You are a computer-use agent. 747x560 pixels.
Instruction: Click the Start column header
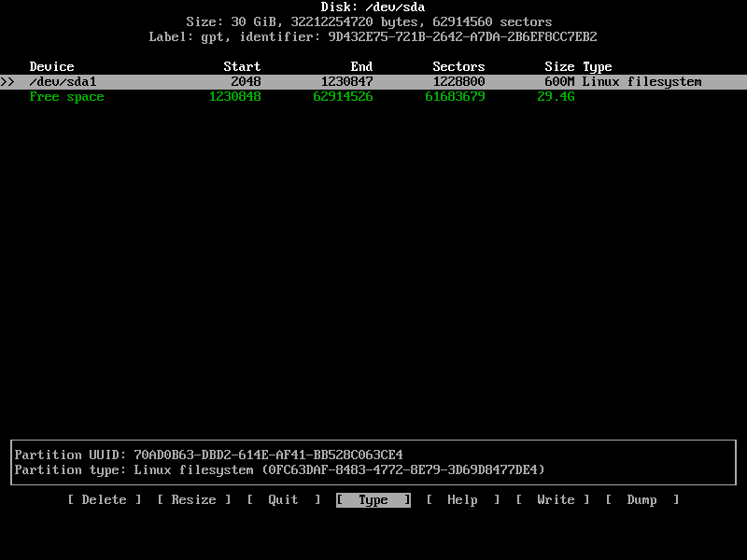242,66
